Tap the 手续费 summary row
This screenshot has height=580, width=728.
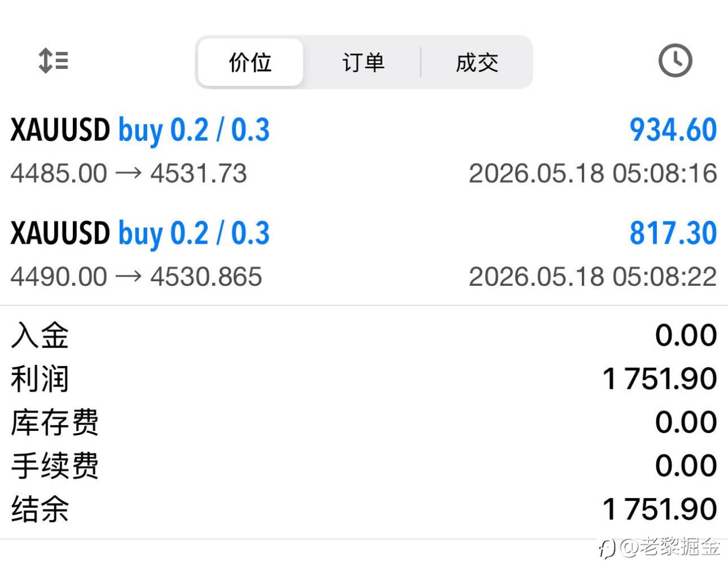[x=364, y=466]
